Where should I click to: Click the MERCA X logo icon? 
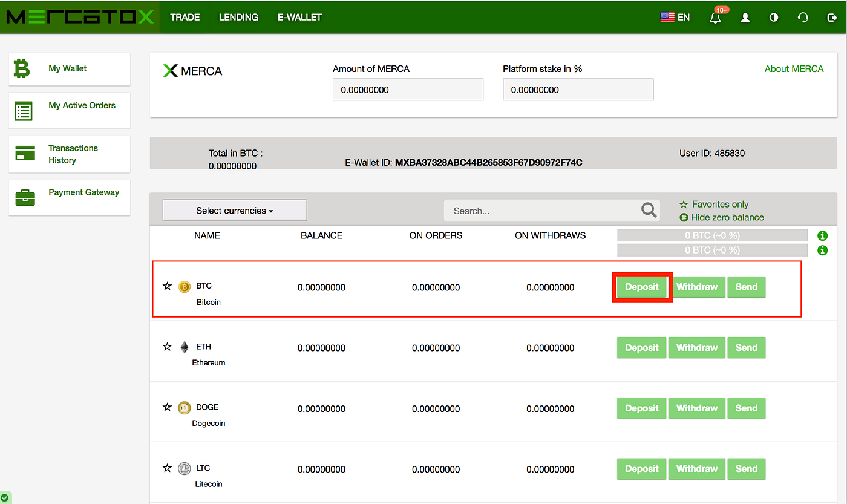click(171, 71)
